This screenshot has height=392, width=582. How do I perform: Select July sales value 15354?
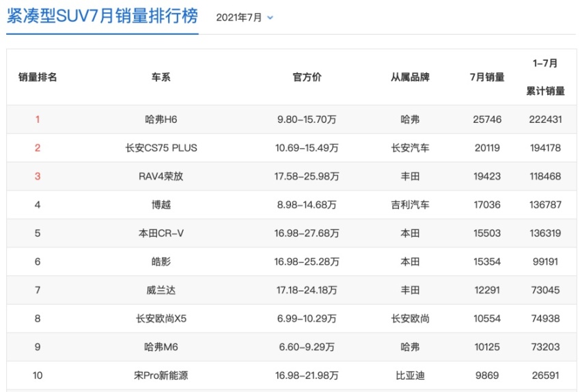[487, 262]
